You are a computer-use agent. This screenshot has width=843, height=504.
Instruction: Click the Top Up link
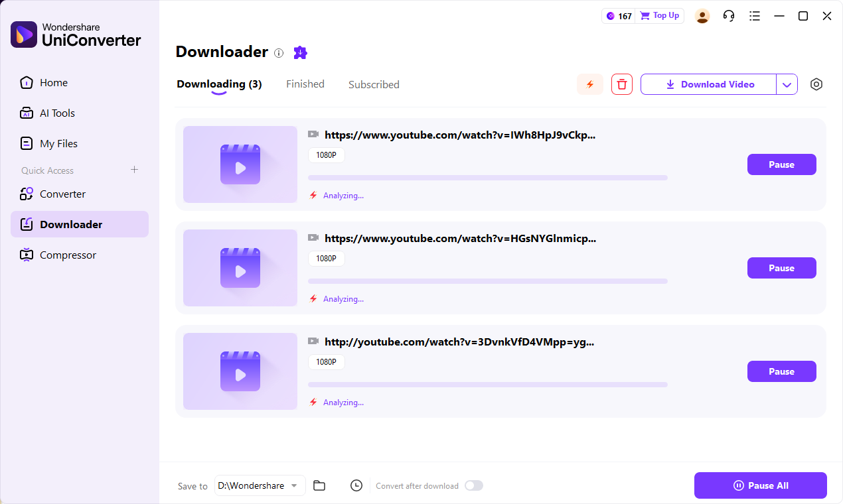click(660, 16)
